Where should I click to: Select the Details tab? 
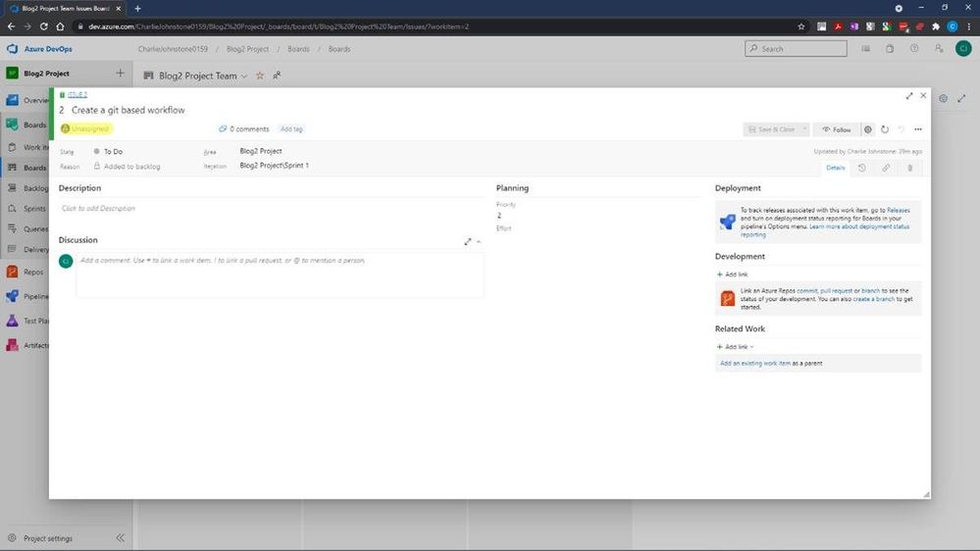(835, 168)
